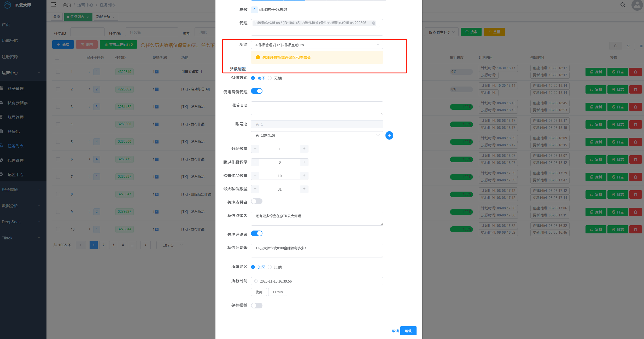The height and width of the screenshot is (339, 644).
Task: Expand the 积分商城 sidebar menu
Action: click(21, 189)
